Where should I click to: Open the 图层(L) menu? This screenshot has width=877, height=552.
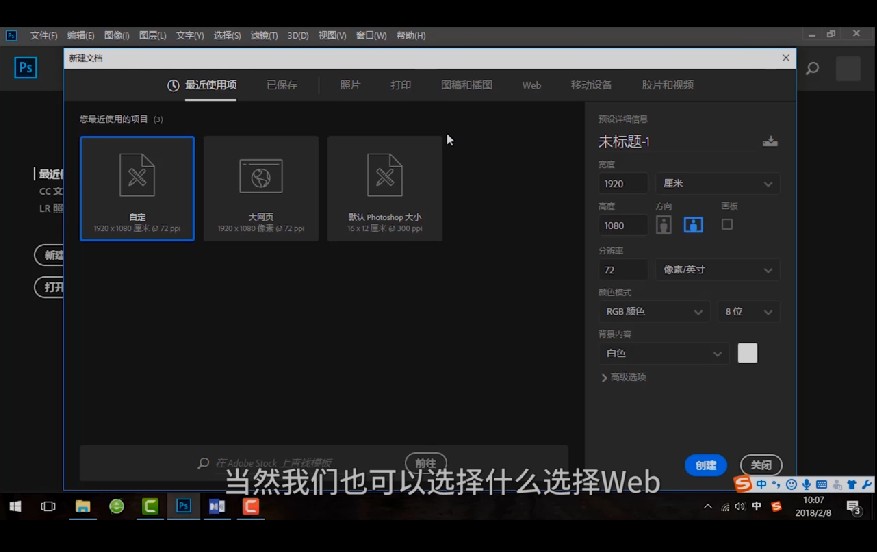pyautogui.click(x=153, y=35)
